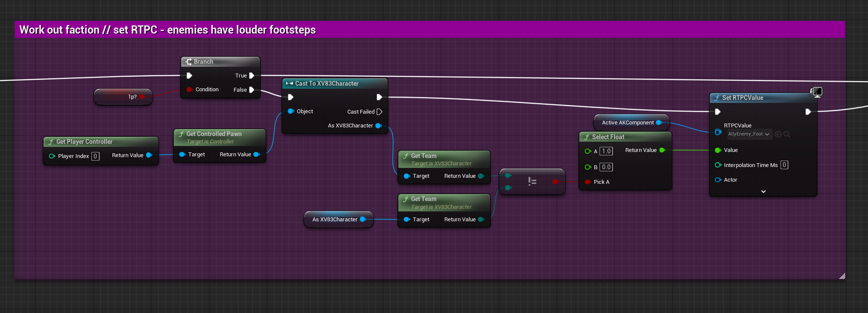The height and width of the screenshot is (313, 868).
Task: Click Select Float Pick A pin
Action: click(x=588, y=182)
